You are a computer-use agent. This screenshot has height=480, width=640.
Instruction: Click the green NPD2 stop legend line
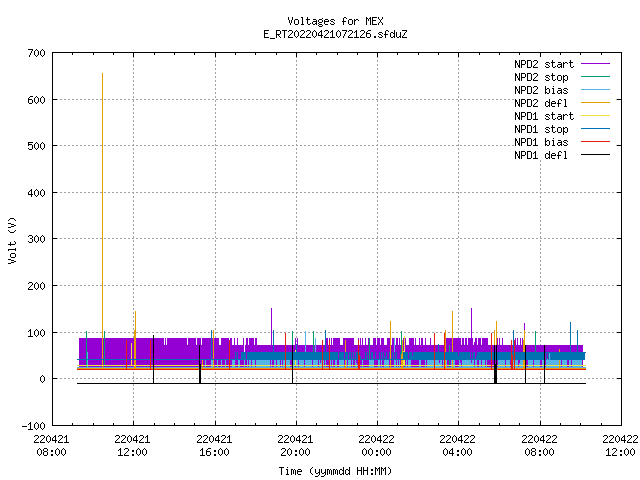pyautogui.click(x=595, y=76)
